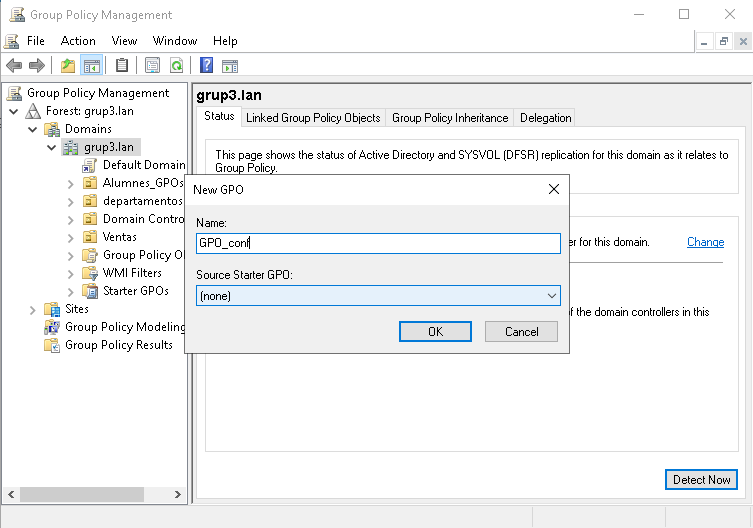Click the clipboard icon in the toolbar

tap(122, 66)
